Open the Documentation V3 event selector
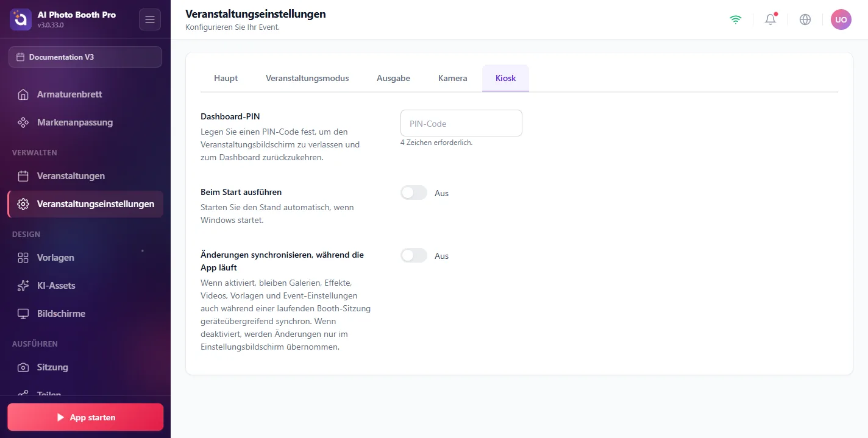 85,57
